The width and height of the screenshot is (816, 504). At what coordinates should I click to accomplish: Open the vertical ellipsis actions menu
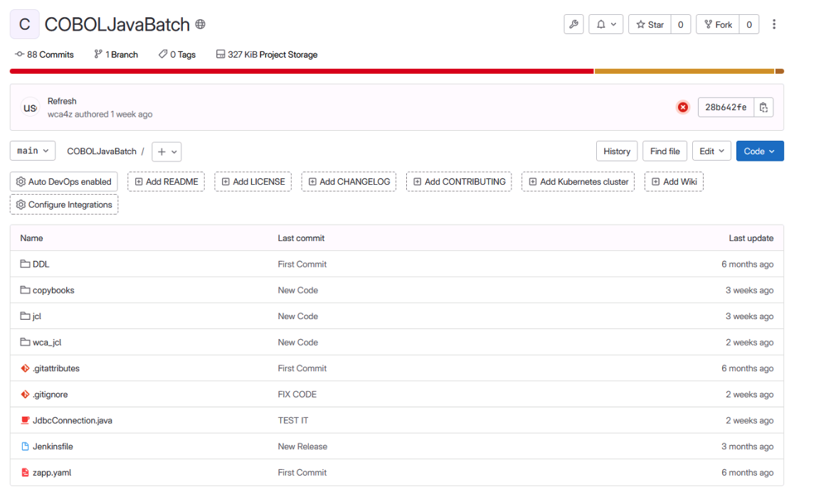774,24
